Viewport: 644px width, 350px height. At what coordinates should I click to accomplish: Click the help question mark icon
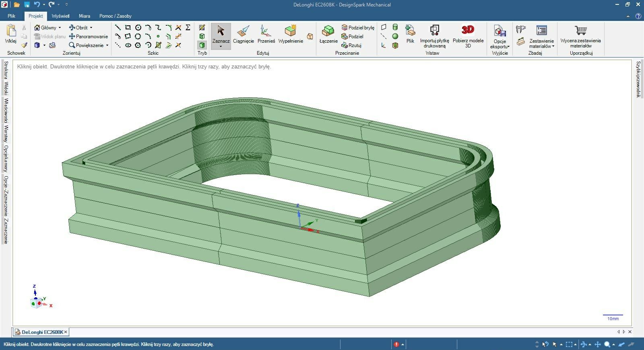pos(638,16)
